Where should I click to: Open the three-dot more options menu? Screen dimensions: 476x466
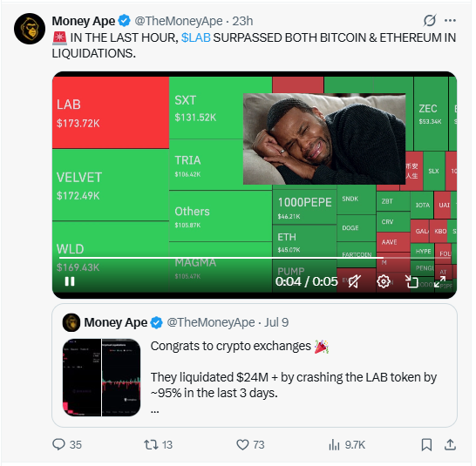[450, 21]
